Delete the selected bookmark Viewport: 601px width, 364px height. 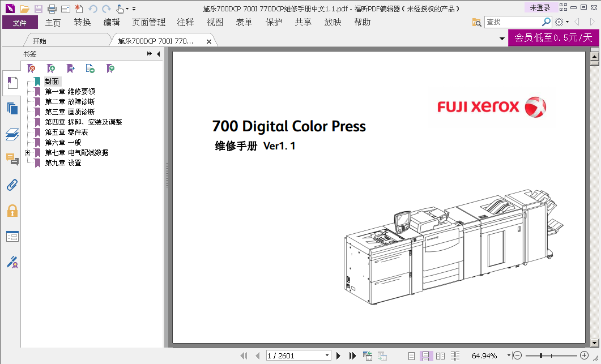pyautogui.click(x=31, y=68)
